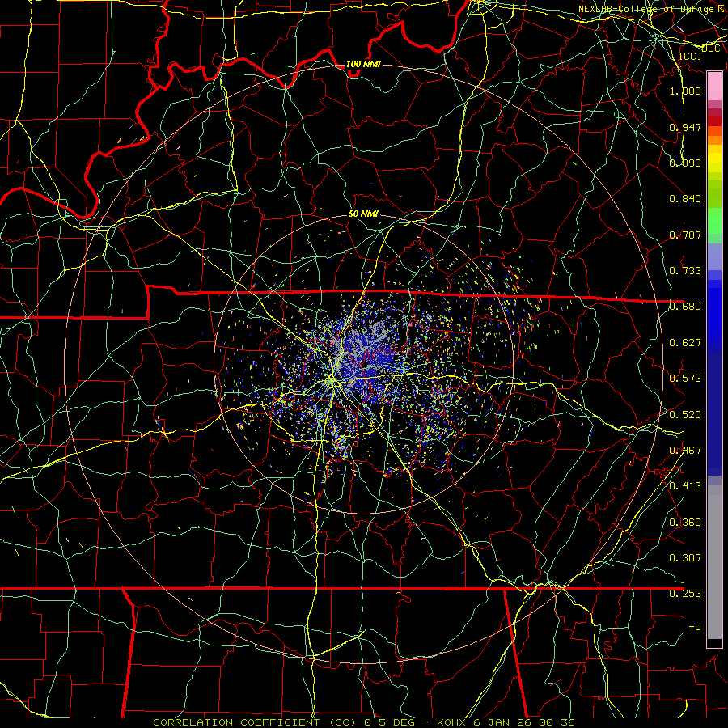Select the 0.627 legend value
Viewport: 728px width, 728px height.
pyautogui.click(x=685, y=343)
